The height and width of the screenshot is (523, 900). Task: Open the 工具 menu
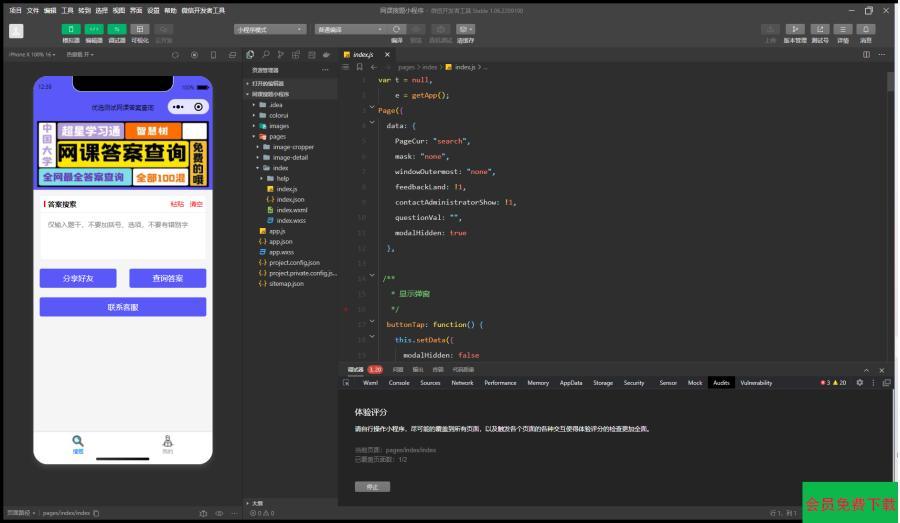67,10
